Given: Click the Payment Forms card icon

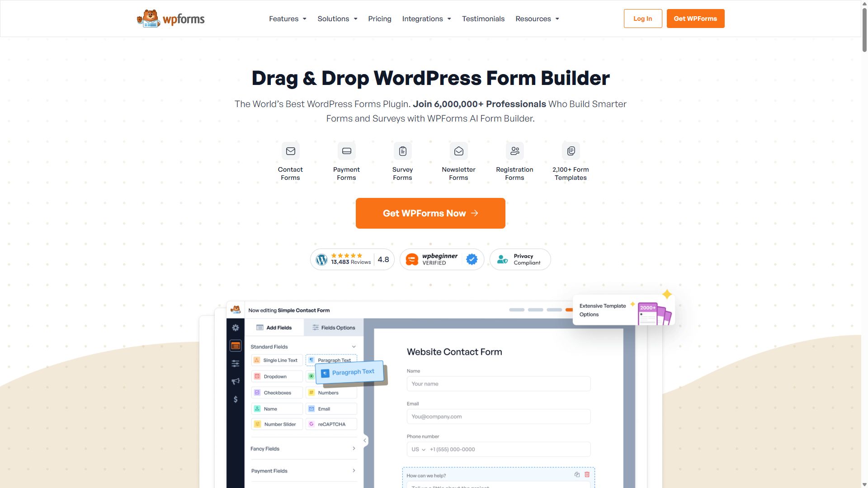Looking at the screenshot, I should pos(347,151).
